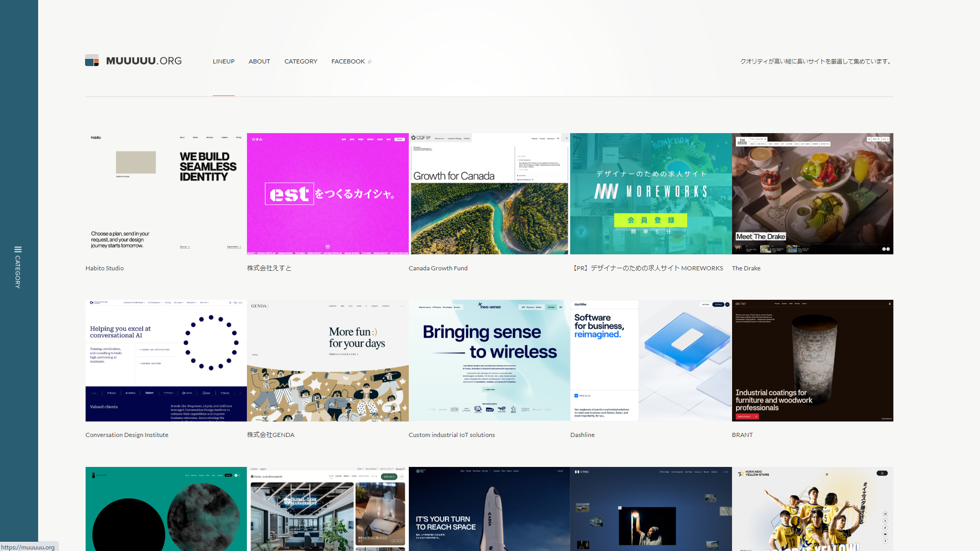Click the 株式会社えすと title link

[x=269, y=268]
